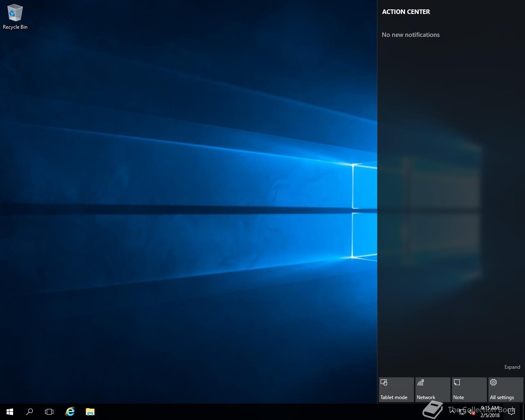This screenshot has height=420, width=525.
Task: Open Task View from the taskbar
Action: [x=49, y=412]
